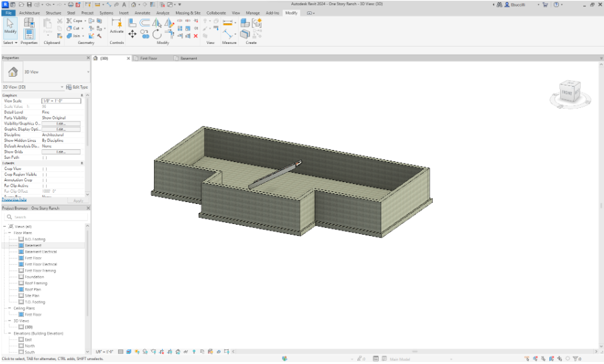604x364 pixels.
Task: Click Default 3D View house icon
Action: click(x=133, y=5)
